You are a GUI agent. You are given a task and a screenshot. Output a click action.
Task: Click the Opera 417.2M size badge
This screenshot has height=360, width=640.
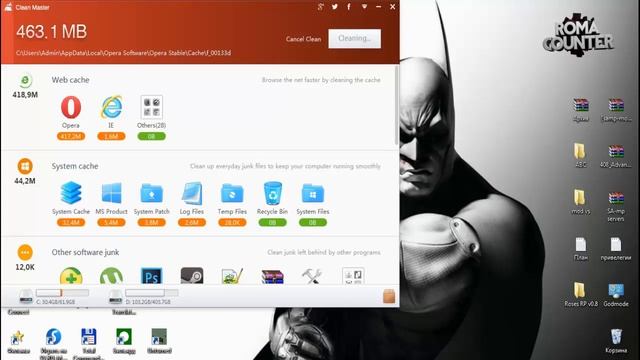point(71,136)
